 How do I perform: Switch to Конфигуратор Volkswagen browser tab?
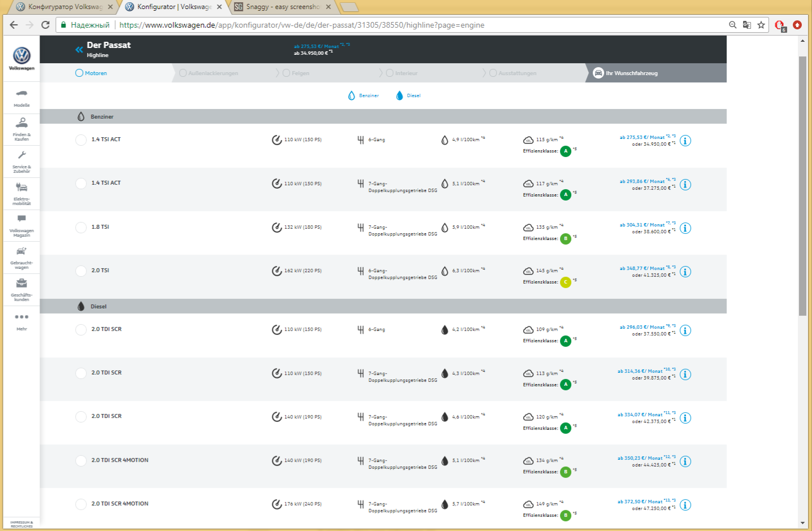point(64,7)
